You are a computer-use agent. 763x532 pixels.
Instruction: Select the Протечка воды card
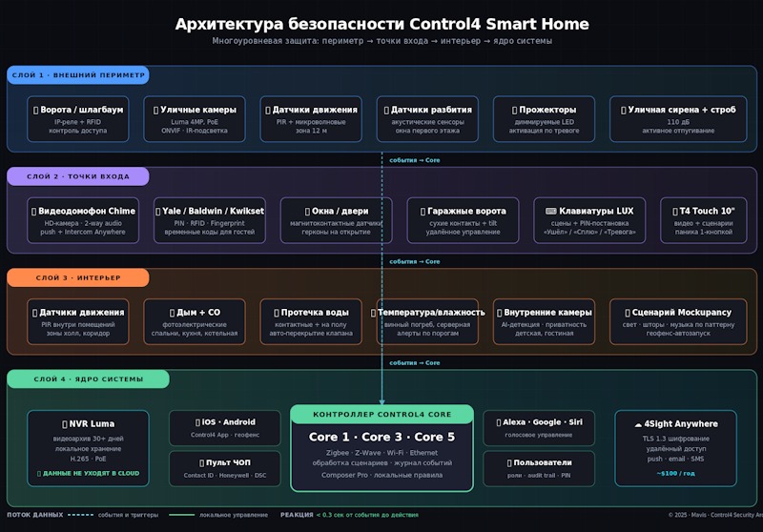click(x=311, y=322)
